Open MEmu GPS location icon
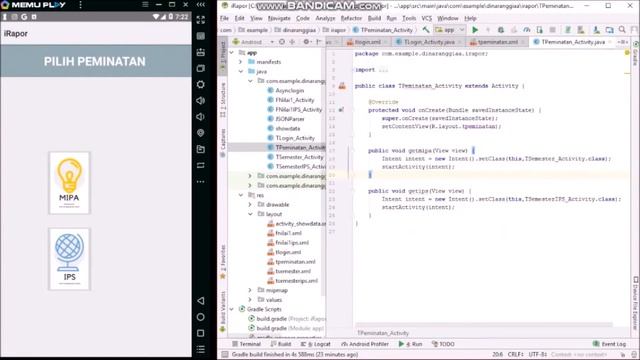This screenshot has width=640, height=360. coord(200,133)
